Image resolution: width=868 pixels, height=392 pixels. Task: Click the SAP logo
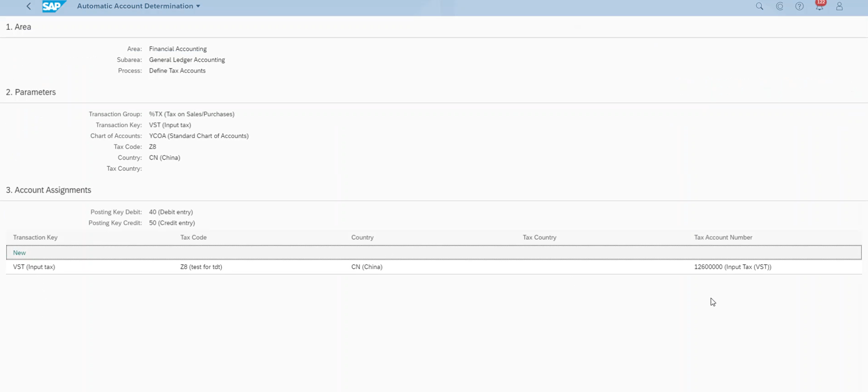click(x=54, y=6)
